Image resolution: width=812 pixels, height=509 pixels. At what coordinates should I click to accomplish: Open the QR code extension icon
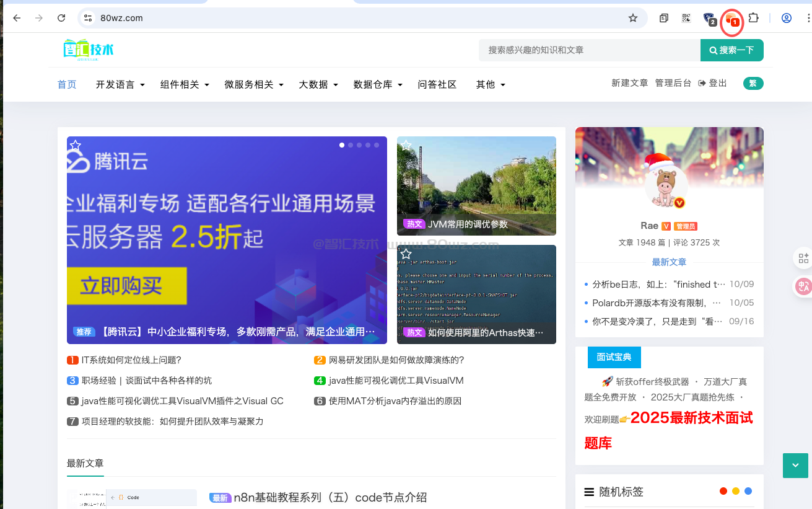686,18
